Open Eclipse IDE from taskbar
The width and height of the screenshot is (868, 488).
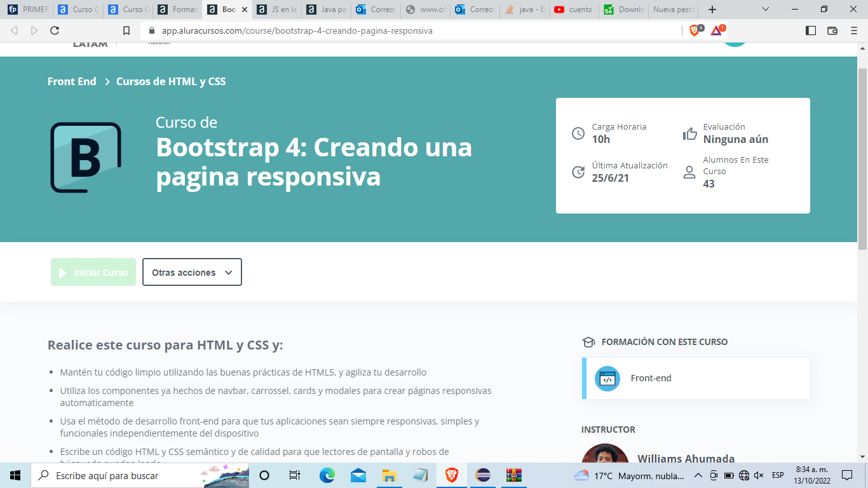pos(483,475)
